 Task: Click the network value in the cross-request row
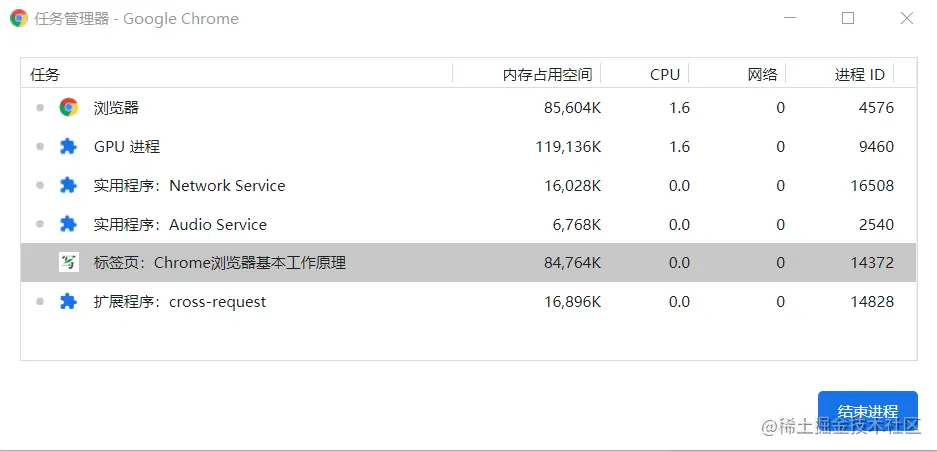(x=780, y=301)
